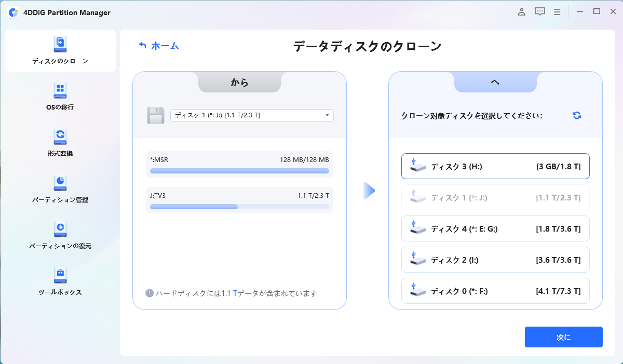Click the 4DDiG Partition Manager logo
This screenshot has height=364, width=623.
13,12
